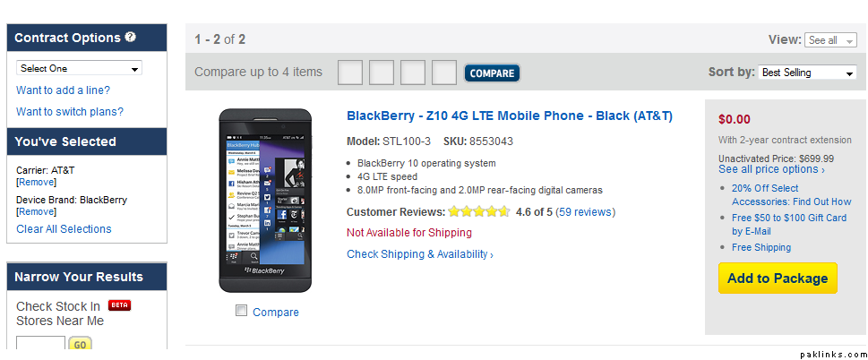Tick the Compare checkbox under the phone
The width and height of the screenshot is (868, 360).
pyautogui.click(x=241, y=311)
